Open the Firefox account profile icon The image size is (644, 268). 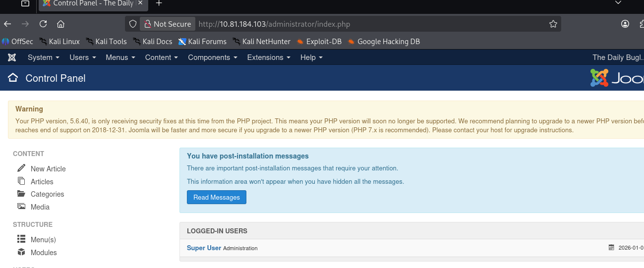coord(625,24)
